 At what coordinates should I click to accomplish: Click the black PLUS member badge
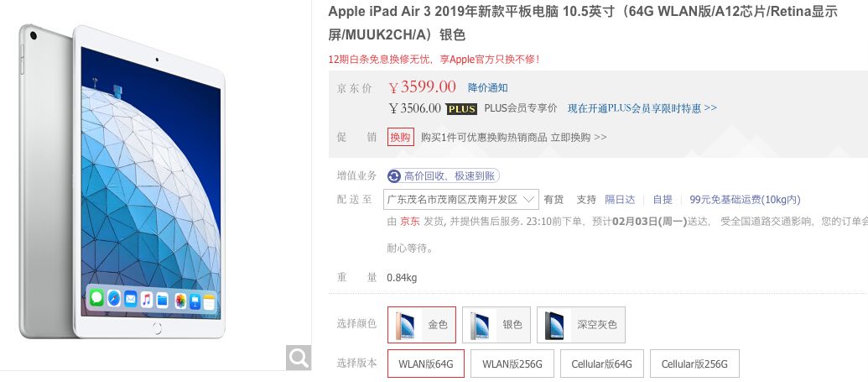click(462, 108)
